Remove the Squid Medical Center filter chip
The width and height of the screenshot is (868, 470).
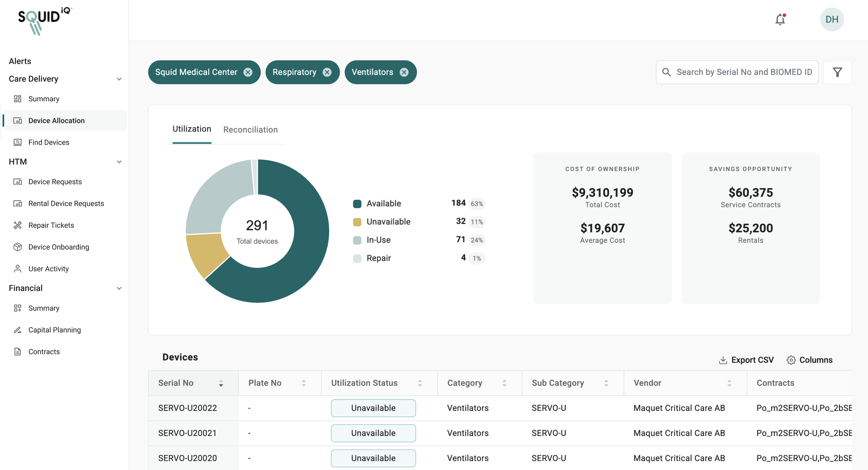click(248, 72)
